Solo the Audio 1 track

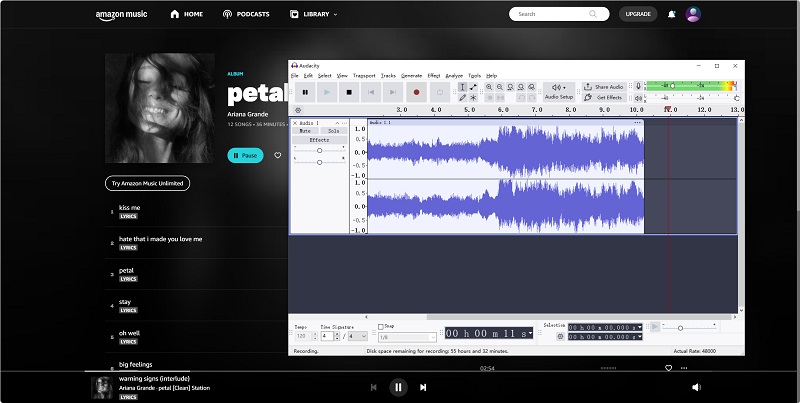tap(334, 131)
